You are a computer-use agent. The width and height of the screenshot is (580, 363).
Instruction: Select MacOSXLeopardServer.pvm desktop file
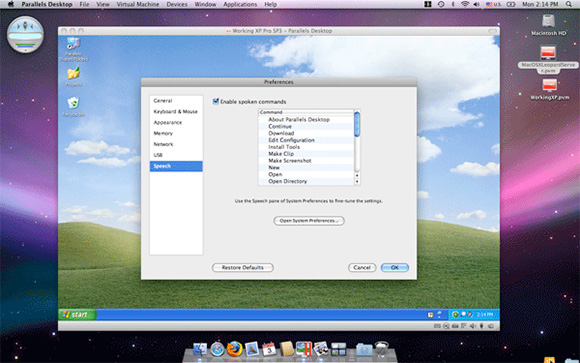point(548,59)
